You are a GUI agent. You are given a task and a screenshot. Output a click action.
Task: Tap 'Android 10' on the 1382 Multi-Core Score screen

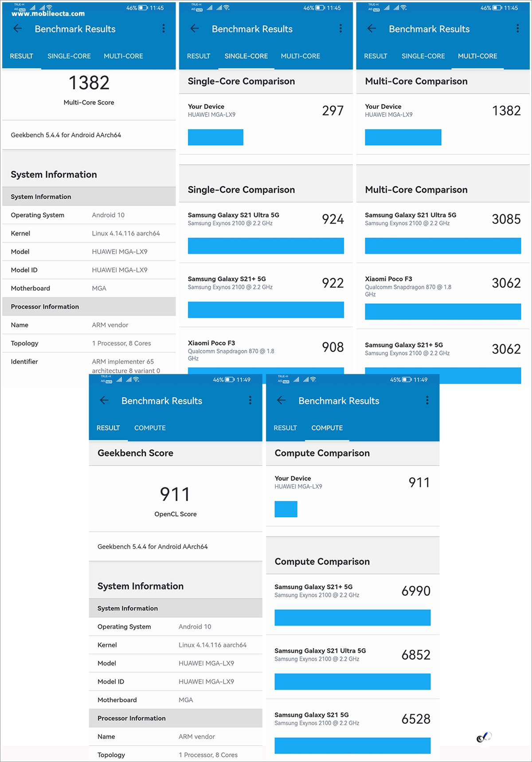point(108,215)
